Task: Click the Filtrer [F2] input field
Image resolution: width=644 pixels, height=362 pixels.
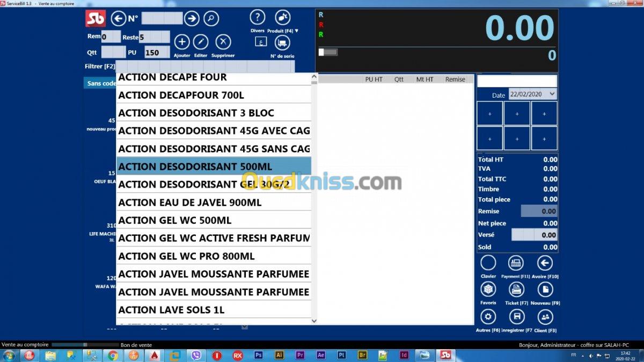Action: pyautogui.click(x=206, y=67)
